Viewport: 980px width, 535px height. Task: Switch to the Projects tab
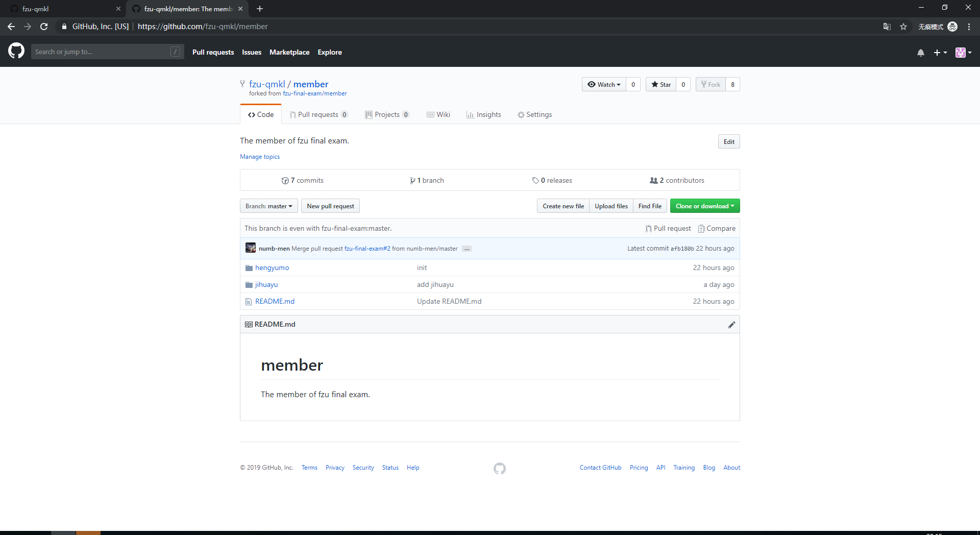tap(387, 114)
